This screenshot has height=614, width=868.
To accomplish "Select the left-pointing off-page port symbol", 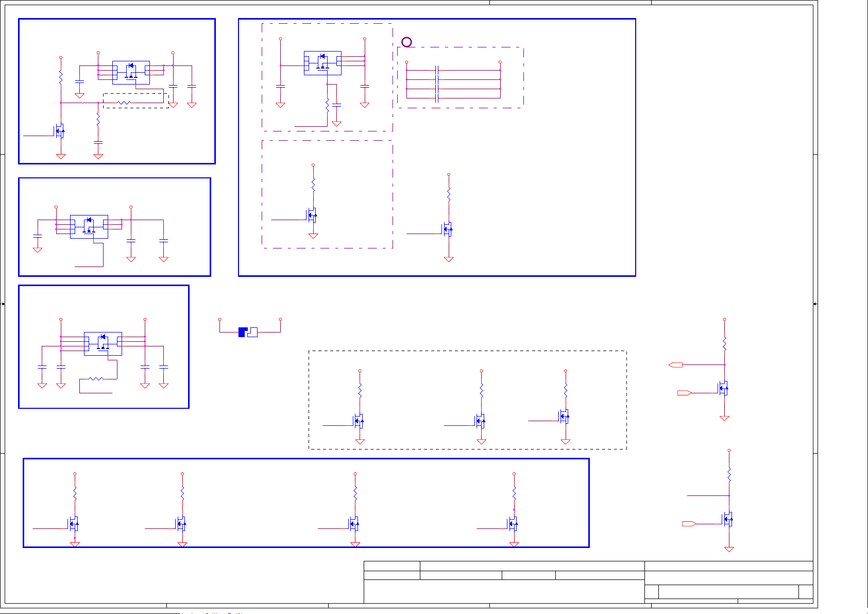I will [x=675, y=365].
